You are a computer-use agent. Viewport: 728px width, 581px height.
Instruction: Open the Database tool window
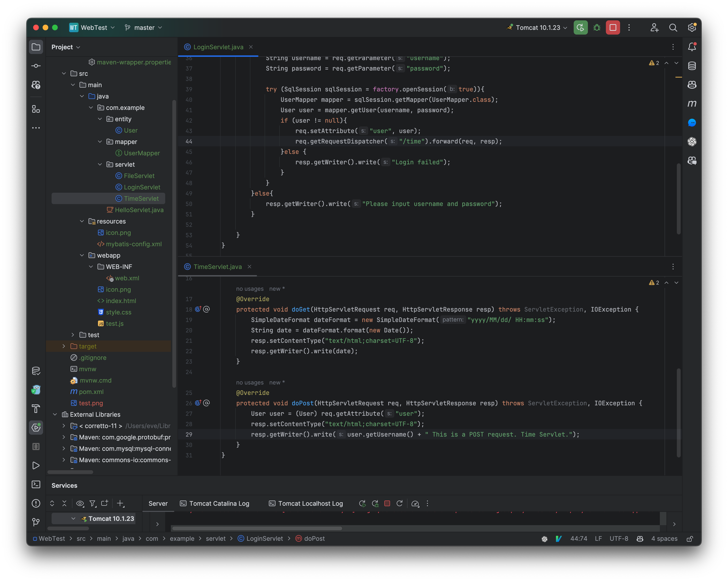692,66
